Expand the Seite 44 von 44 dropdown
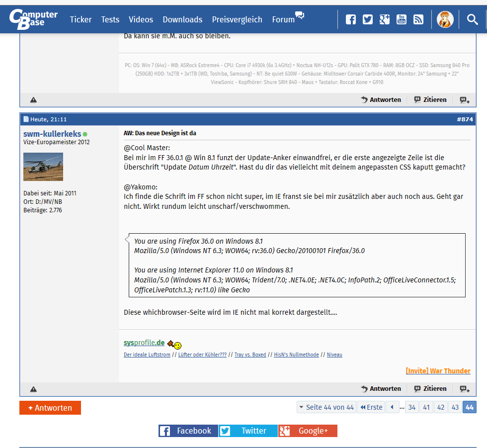The width and height of the screenshot is (487, 448). tap(326, 407)
